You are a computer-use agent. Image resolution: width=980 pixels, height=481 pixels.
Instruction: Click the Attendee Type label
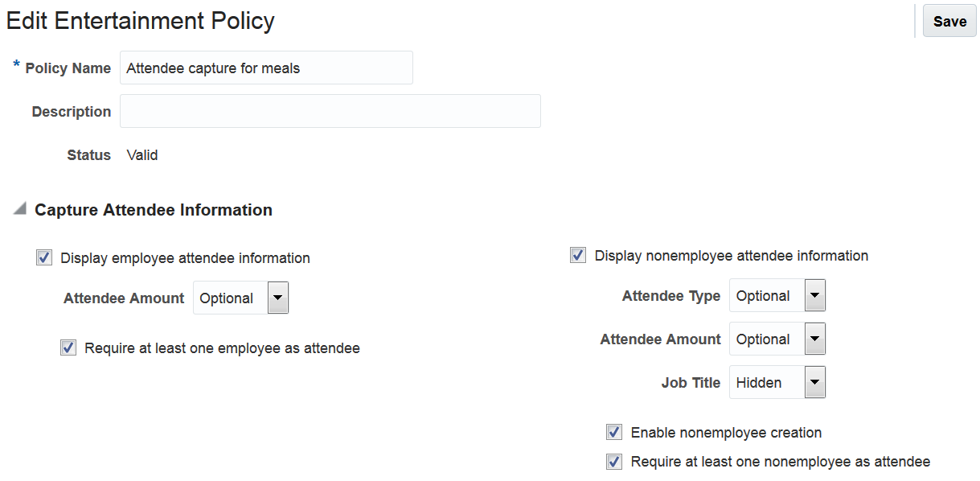click(x=670, y=296)
